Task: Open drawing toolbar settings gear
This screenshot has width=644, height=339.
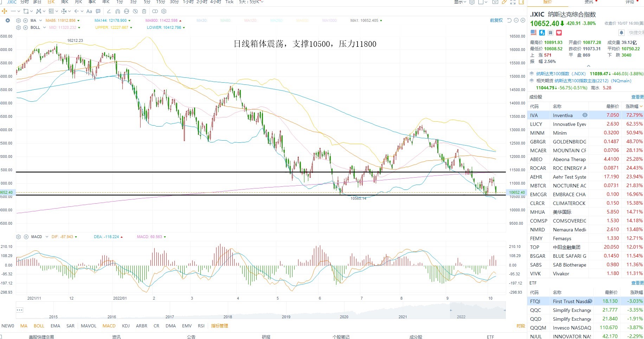Action: pos(164,11)
